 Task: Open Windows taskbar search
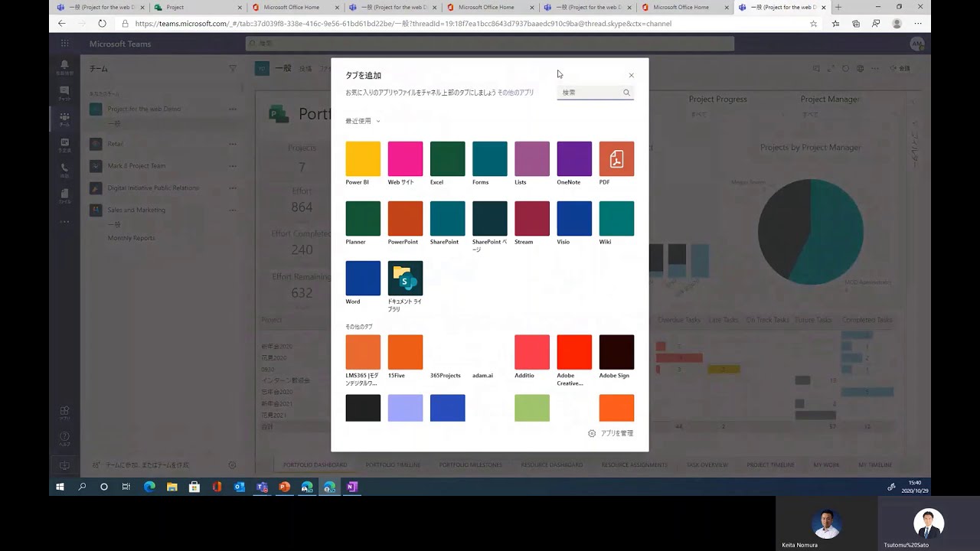82,487
